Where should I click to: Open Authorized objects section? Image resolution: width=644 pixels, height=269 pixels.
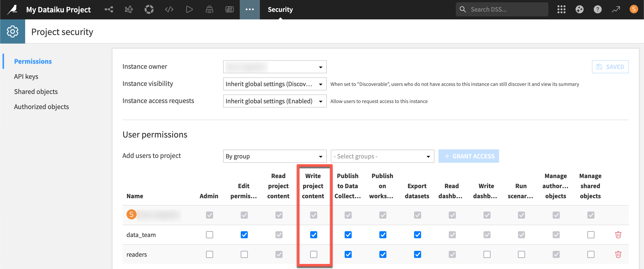click(x=42, y=107)
